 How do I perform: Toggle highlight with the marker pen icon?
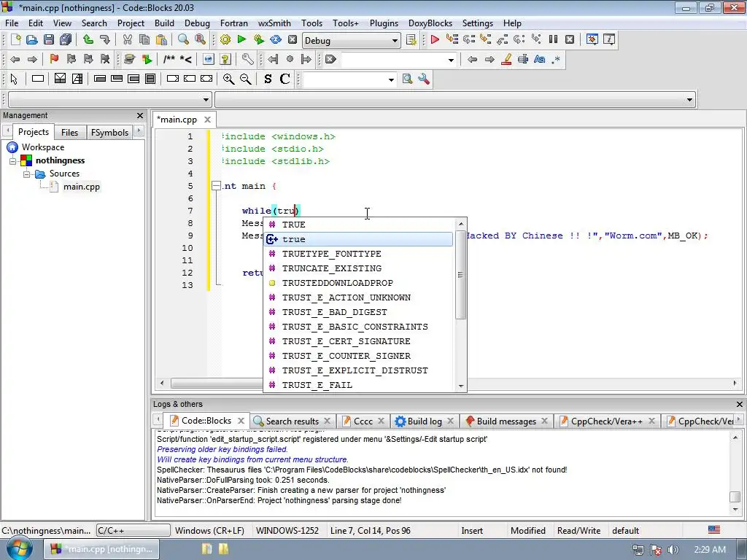[506, 60]
